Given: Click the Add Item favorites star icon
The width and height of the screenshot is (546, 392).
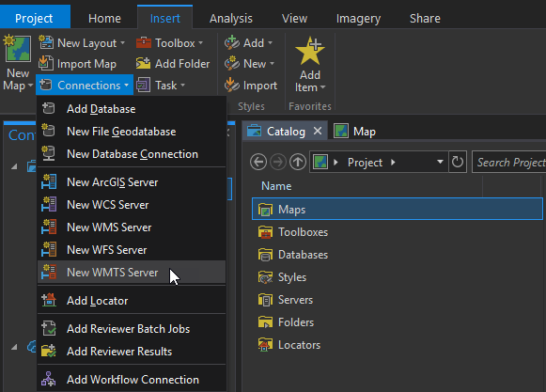Looking at the screenshot, I should click(x=310, y=51).
